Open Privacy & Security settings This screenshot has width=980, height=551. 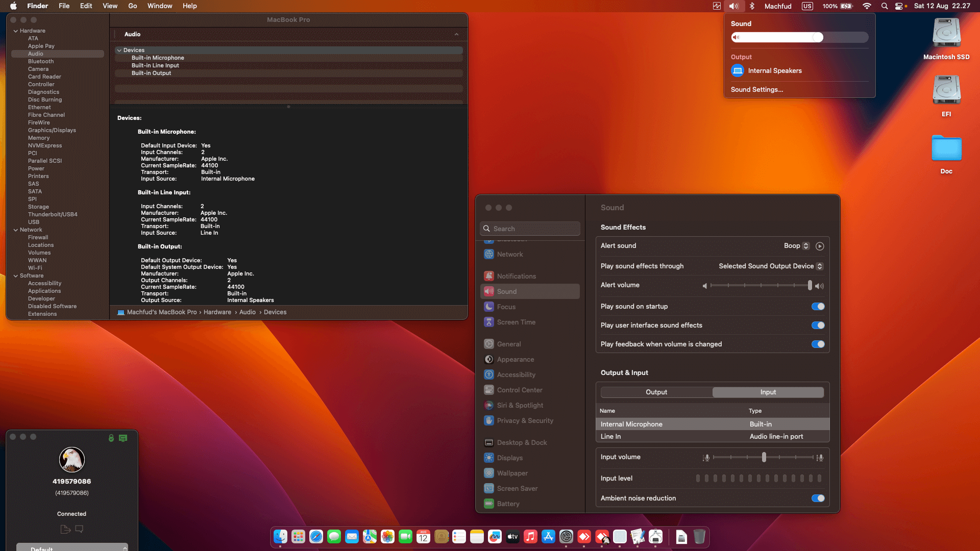point(531,421)
